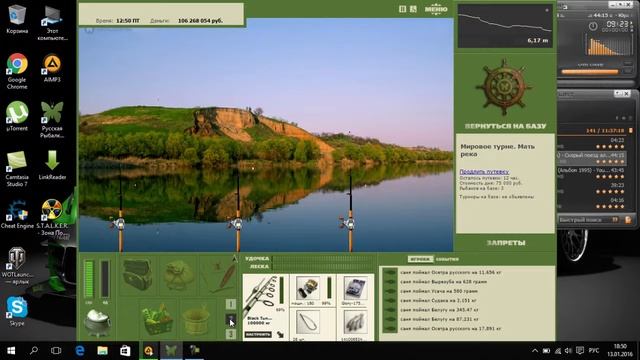
Task: Open the Recycle Bin (Корзина) icon
Action: point(17,19)
